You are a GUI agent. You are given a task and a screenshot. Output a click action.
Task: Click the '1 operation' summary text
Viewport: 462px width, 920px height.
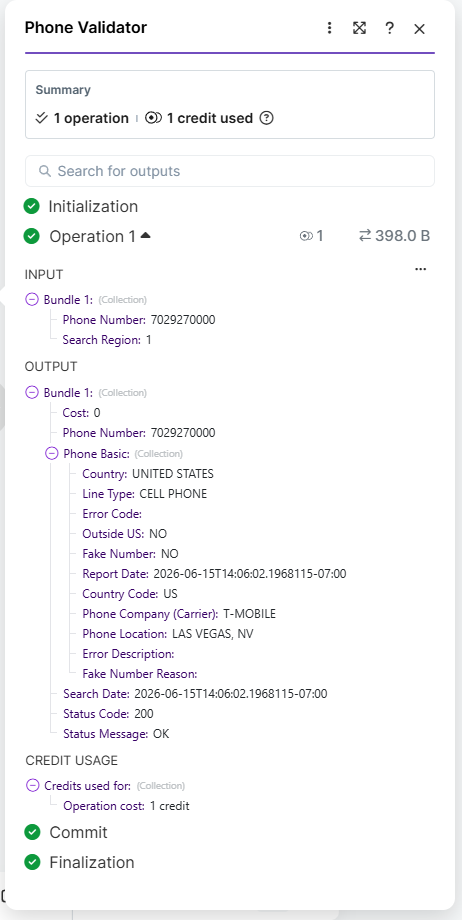coord(91,119)
